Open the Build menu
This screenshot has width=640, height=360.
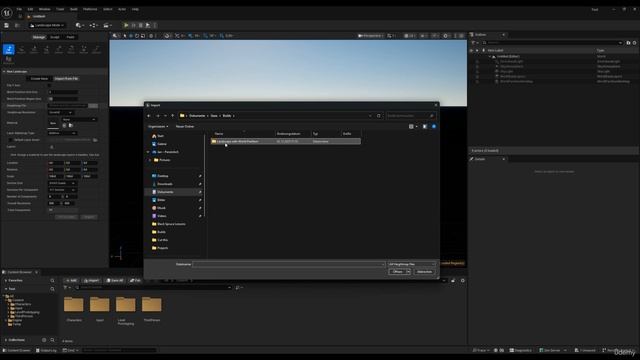coord(73,9)
